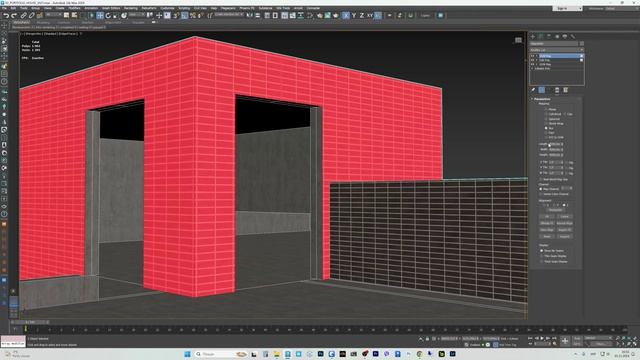640x360 pixels.
Task: Open the Create tab in command panel
Action: click(x=533, y=36)
